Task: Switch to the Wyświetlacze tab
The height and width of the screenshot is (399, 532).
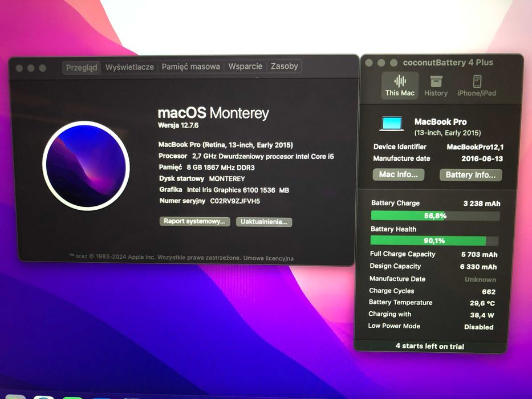Action: click(129, 67)
